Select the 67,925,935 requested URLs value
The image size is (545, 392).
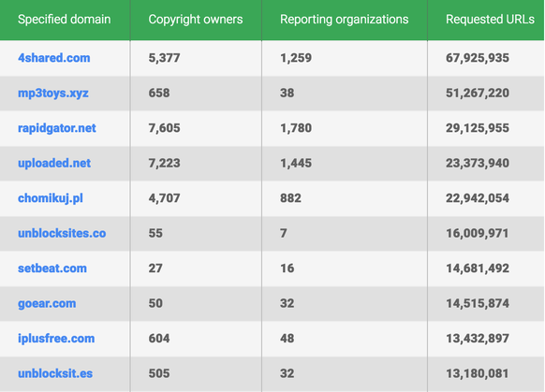478,58
